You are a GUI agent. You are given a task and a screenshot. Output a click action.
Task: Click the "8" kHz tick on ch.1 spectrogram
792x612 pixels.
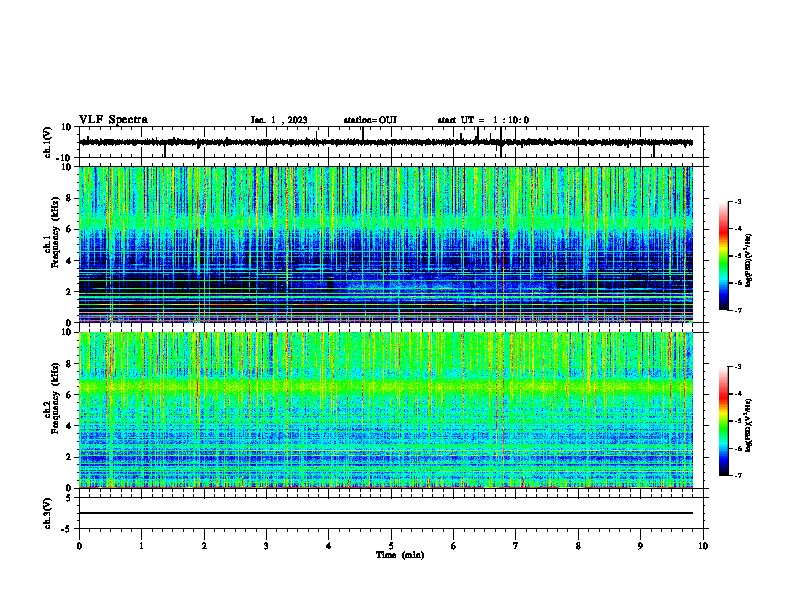click(69, 198)
